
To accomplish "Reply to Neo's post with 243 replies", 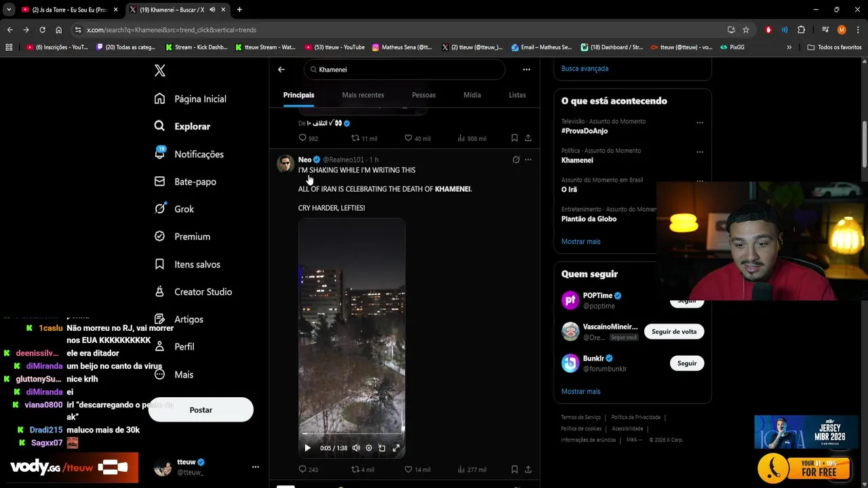I will point(309,470).
